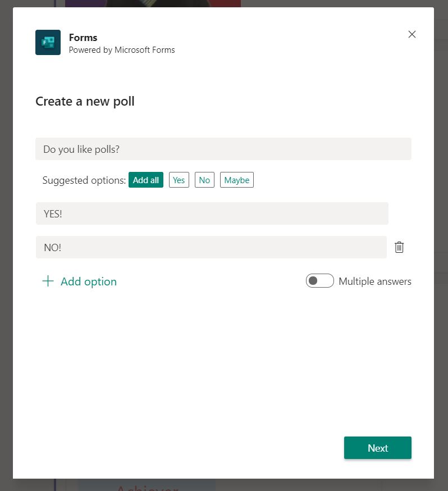Add the suggested option Maybe
Image resolution: width=448 pixels, height=491 pixels.
point(236,180)
